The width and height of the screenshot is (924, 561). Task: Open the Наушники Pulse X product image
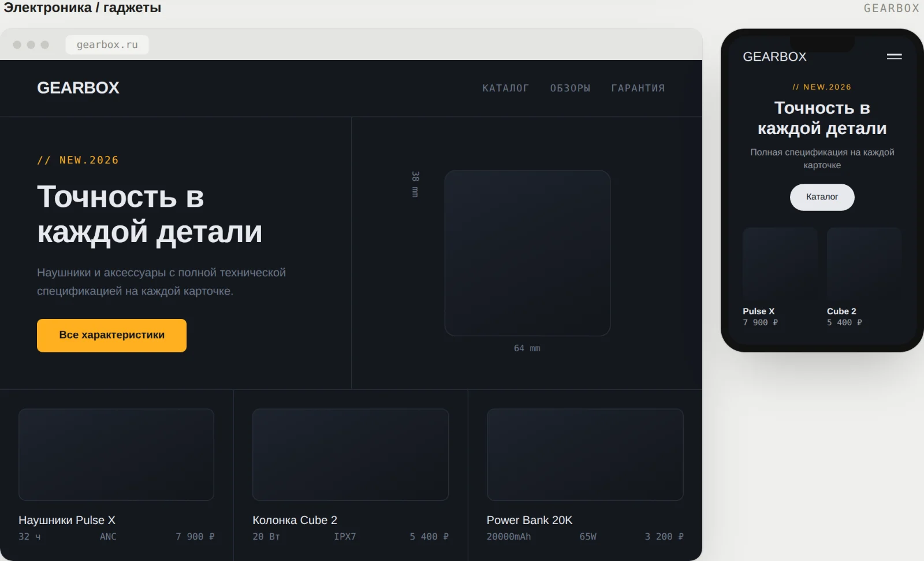tap(116, 455)
